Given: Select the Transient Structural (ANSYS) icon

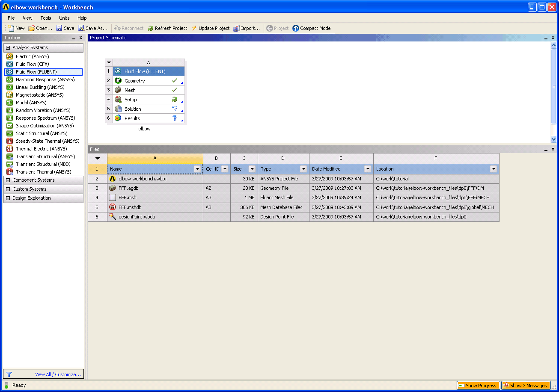Looking at the screenshot, I should tap(9, 156).
